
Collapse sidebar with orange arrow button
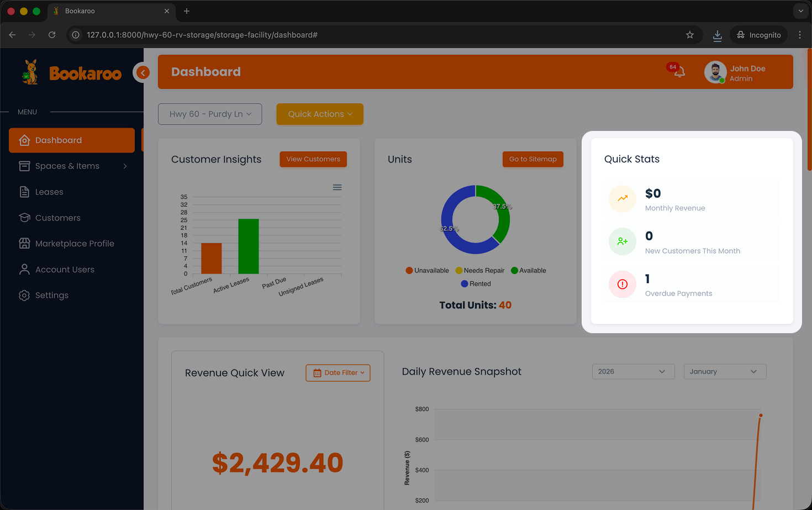click(x=143, y=72)
